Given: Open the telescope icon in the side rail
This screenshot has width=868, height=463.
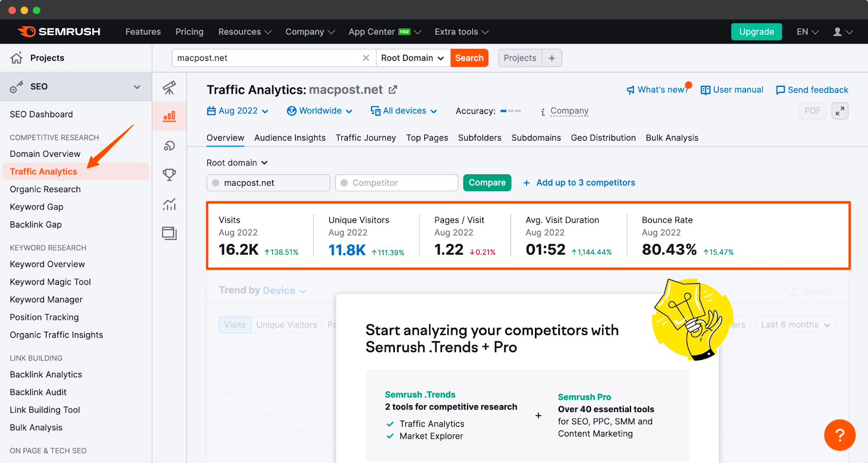Looking at the screenshot, I should tap(169, 87).
